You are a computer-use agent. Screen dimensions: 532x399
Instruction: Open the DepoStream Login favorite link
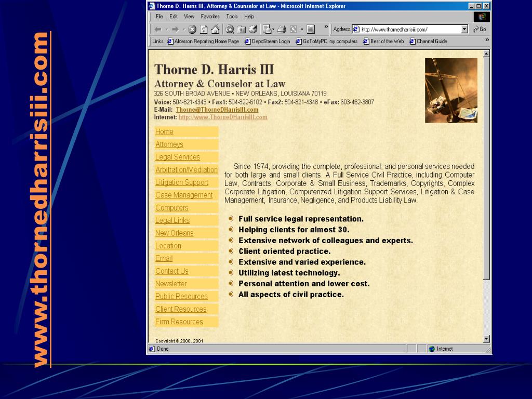(x=268, y=42)
